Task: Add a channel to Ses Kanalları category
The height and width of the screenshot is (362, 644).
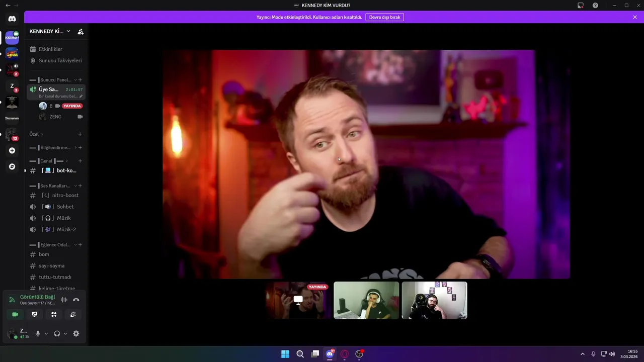Action: [80, 186]
